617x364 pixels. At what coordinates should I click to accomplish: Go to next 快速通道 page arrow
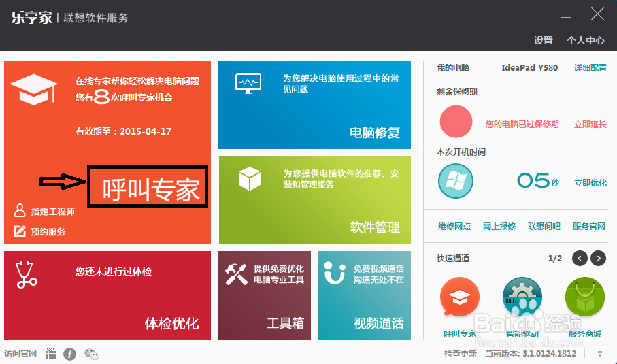pos(599,258)
